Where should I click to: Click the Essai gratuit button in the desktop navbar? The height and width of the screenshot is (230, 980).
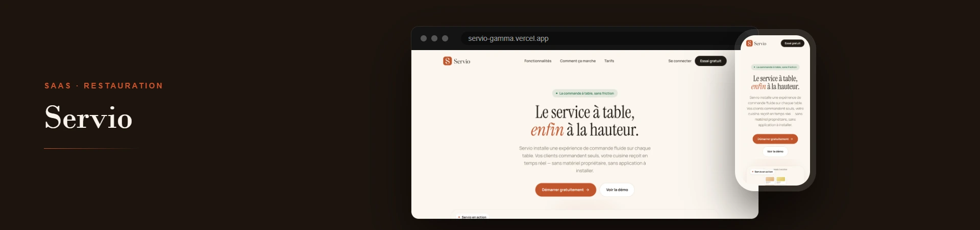(x=710, y=61)
